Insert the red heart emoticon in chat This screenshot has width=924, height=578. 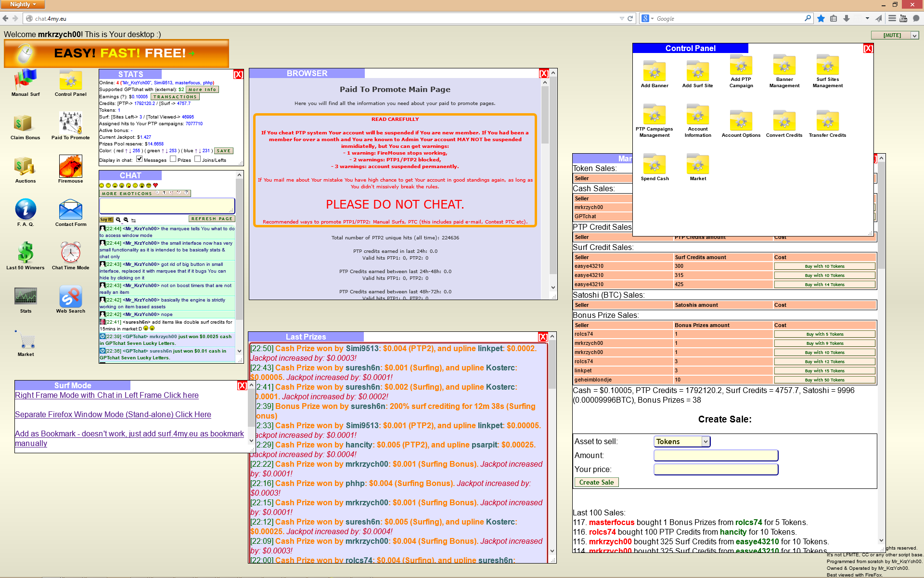click(x=155, y=185)
